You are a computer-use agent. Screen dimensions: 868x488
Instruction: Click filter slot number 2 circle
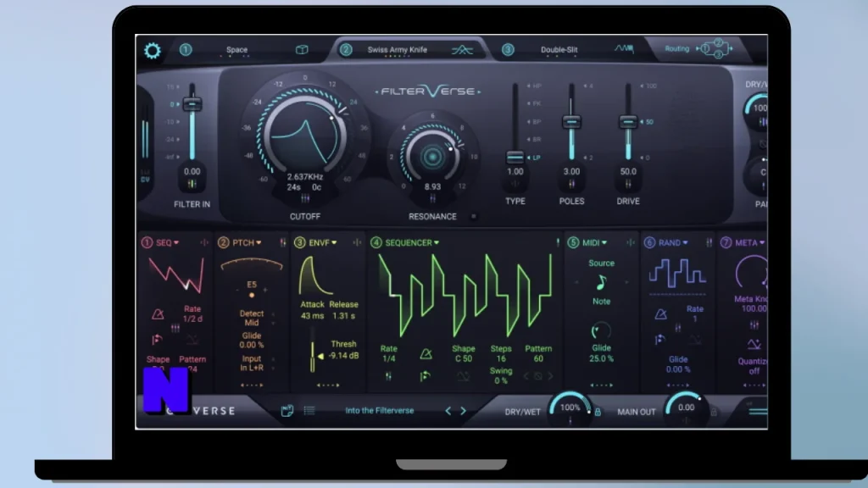pos(346,49)
